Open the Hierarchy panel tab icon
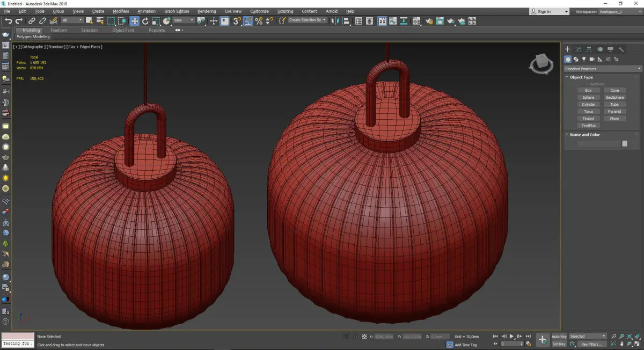644x350 pixels. click(589, 49)
